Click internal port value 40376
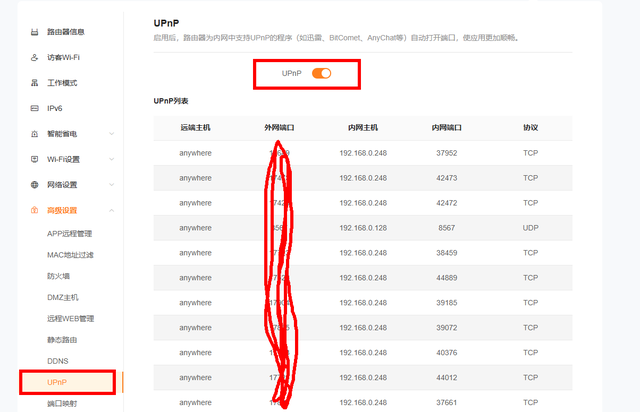640x412 pixels. (447, 352)
